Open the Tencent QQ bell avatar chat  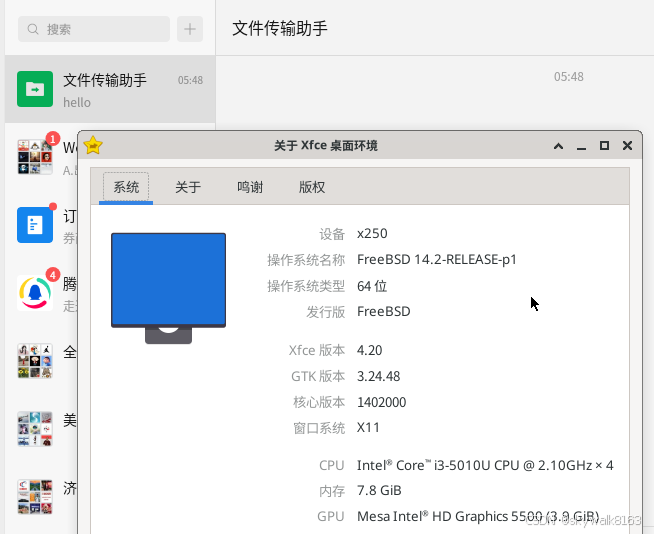[35, 293]
